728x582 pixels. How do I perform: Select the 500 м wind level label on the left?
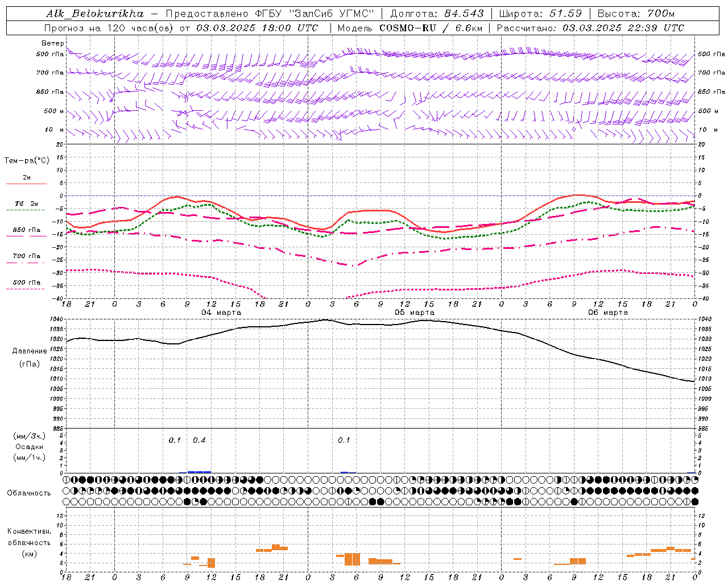coord(50,111)
